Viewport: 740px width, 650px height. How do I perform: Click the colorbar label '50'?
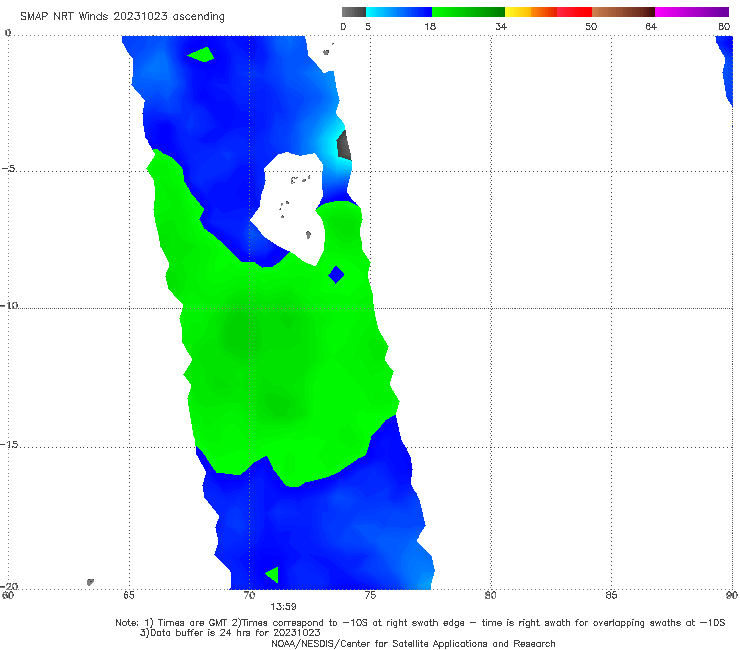point(591,27)
